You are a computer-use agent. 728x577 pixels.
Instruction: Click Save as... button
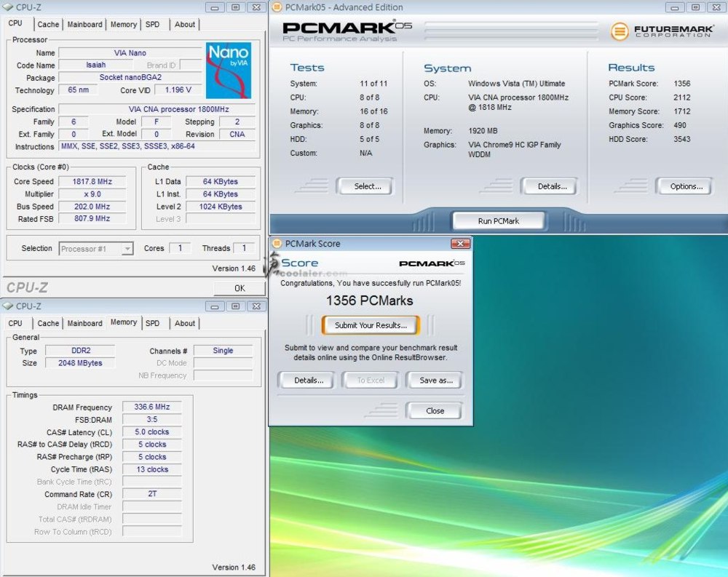tap(435, 380)
